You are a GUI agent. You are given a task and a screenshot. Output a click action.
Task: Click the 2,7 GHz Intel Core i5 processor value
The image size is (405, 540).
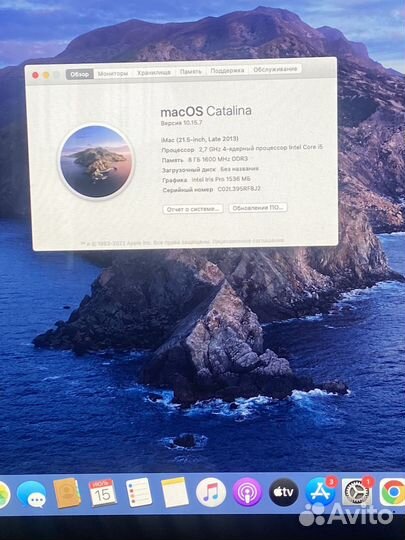261,148
